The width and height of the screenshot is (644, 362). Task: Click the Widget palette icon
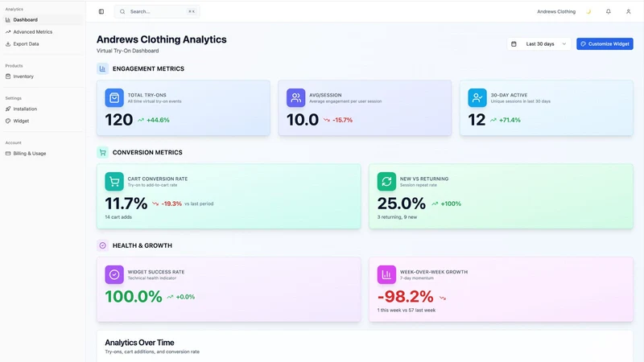point(8,121)
